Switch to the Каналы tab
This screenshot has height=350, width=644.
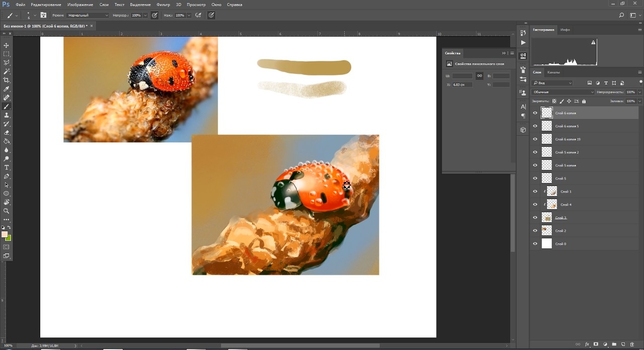coord(553,72)
